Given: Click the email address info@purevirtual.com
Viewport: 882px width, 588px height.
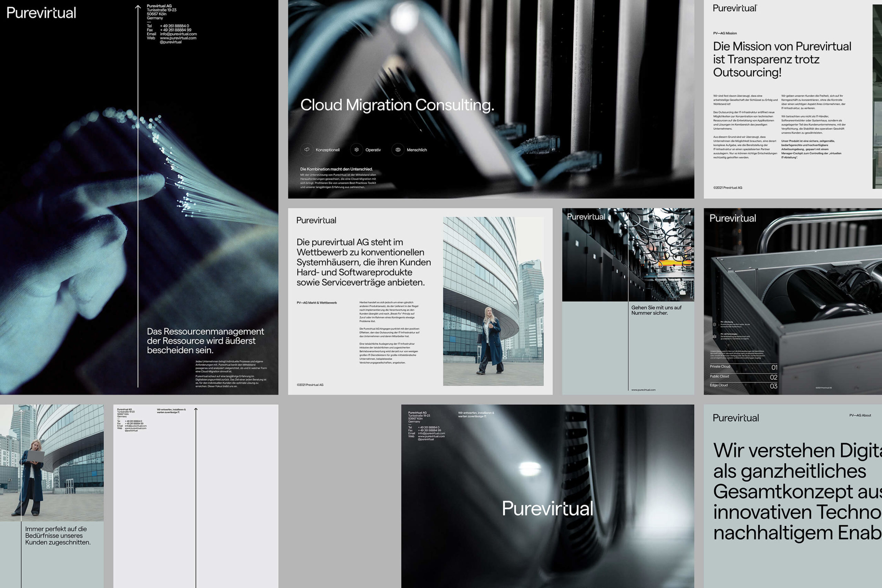Looking at the screenshot, I should (x=178, y=34).
